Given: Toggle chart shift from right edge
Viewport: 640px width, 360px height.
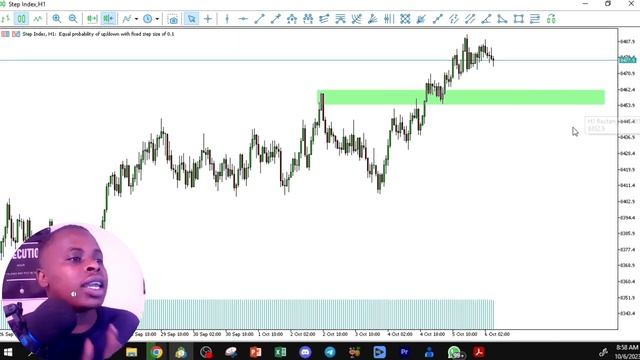Looking at the screenshot, I should pyautogui.click(x=109, y=19).
